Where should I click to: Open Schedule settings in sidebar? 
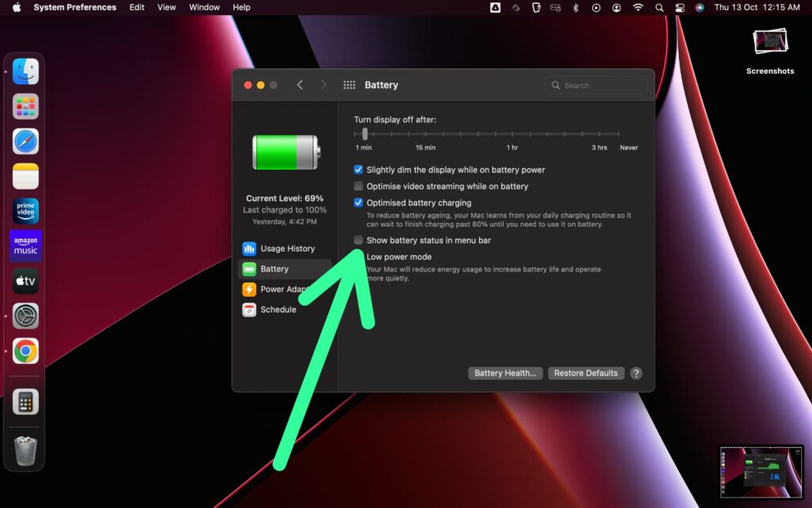(x=278, y=309)
